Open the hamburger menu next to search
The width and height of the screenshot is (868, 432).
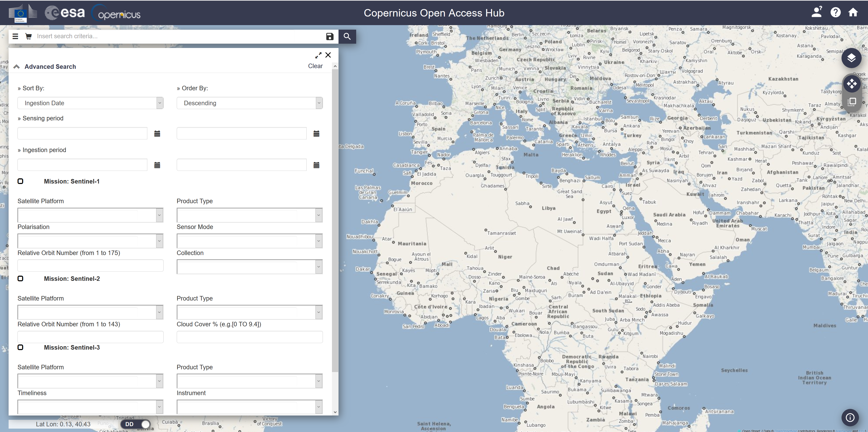pos(15,36)
